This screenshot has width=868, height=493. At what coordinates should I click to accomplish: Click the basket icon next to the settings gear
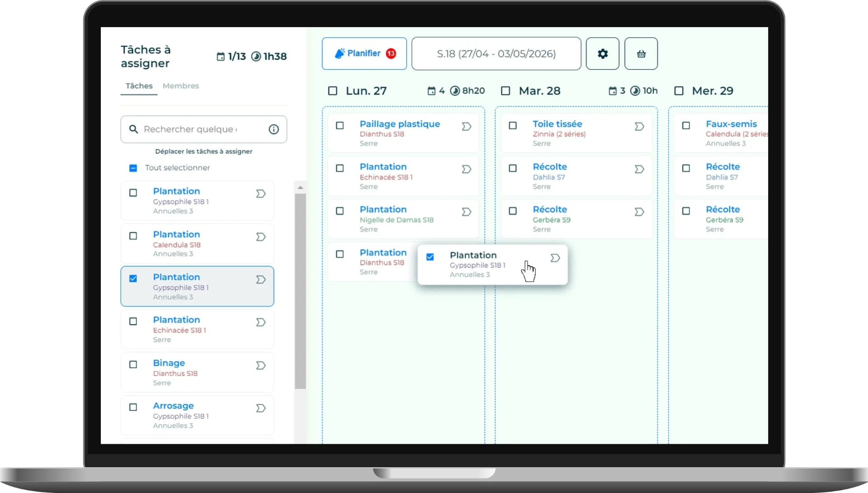(x=641, y=53)
